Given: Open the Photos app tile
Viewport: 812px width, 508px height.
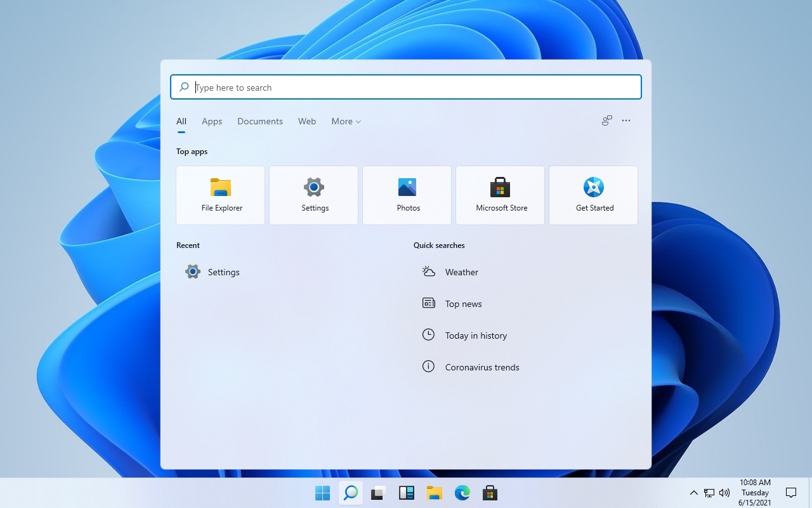Looking at the screenshot, I should click(407, 195).
